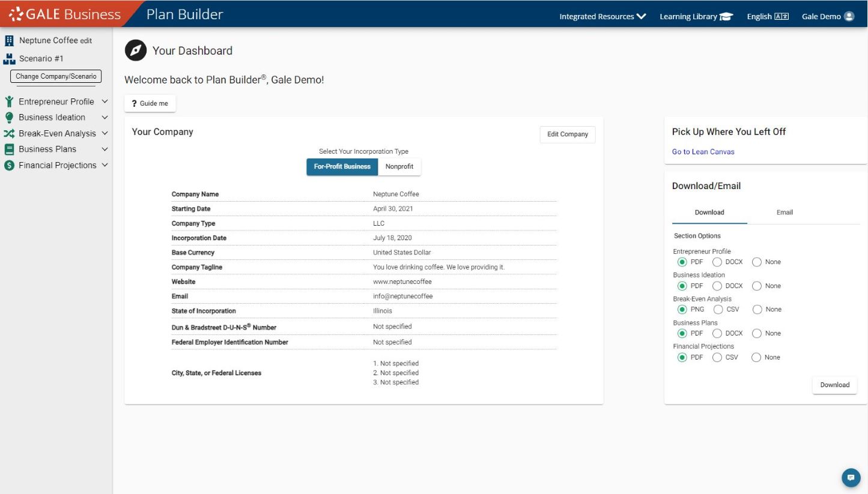Select PNG for Break-Even Analysis
The height and width of the screenshot is (494, 868).
click(x=682, y=310)
